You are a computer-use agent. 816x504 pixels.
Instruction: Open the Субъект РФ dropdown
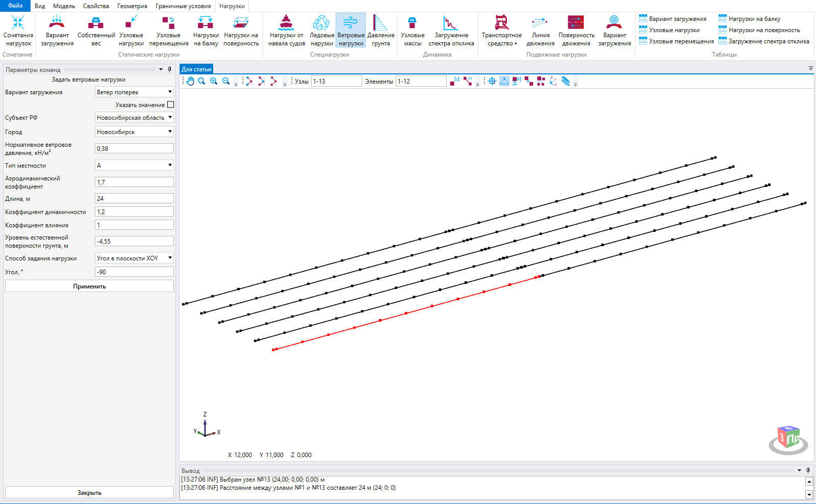134,118
